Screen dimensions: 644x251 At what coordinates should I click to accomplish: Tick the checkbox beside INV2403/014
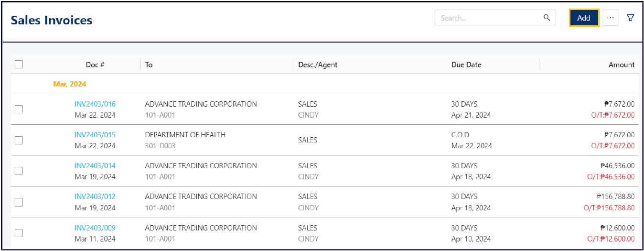(19, 171)
